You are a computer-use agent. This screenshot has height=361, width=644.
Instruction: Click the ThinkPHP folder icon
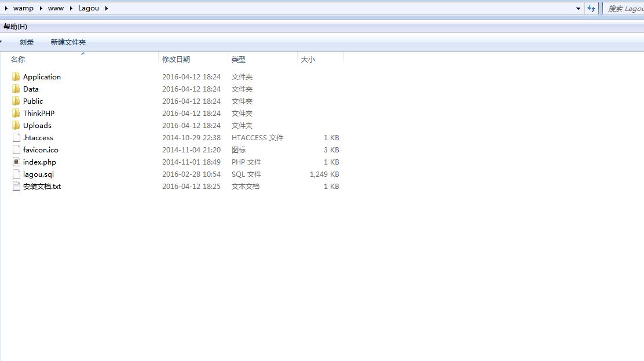16,114
